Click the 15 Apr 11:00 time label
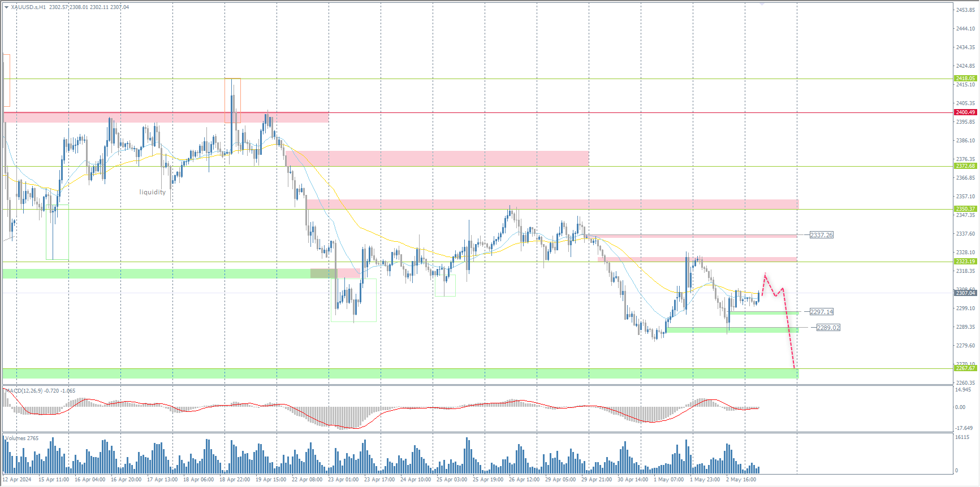Screen dimensions: 980x487 click(54, 480)
